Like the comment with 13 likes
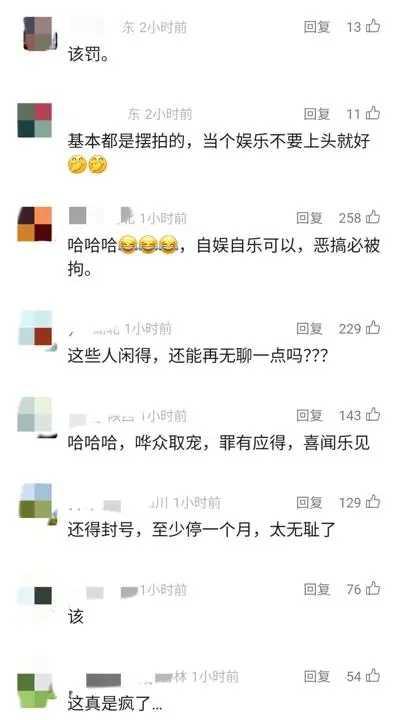 click(x=373, y=26)
